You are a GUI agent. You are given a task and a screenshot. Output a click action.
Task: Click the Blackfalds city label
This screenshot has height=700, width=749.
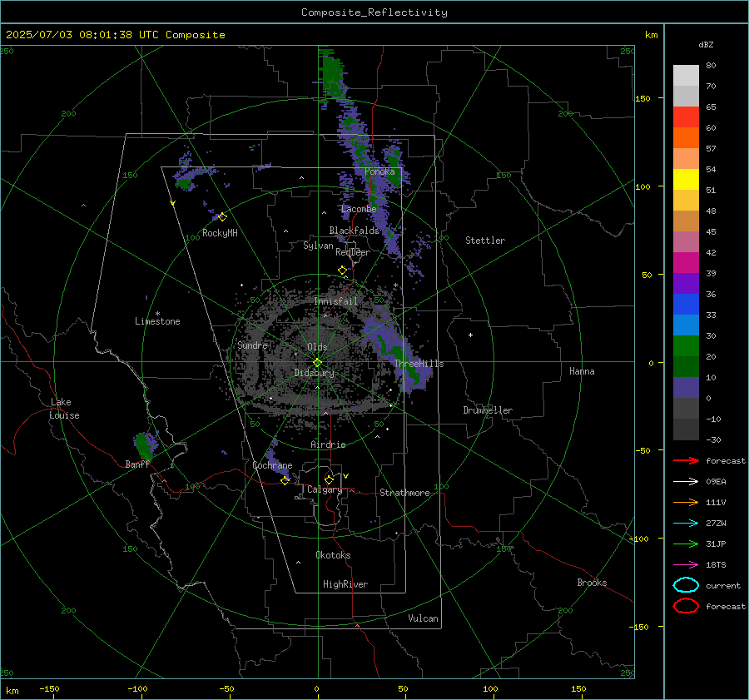(354, 231)
